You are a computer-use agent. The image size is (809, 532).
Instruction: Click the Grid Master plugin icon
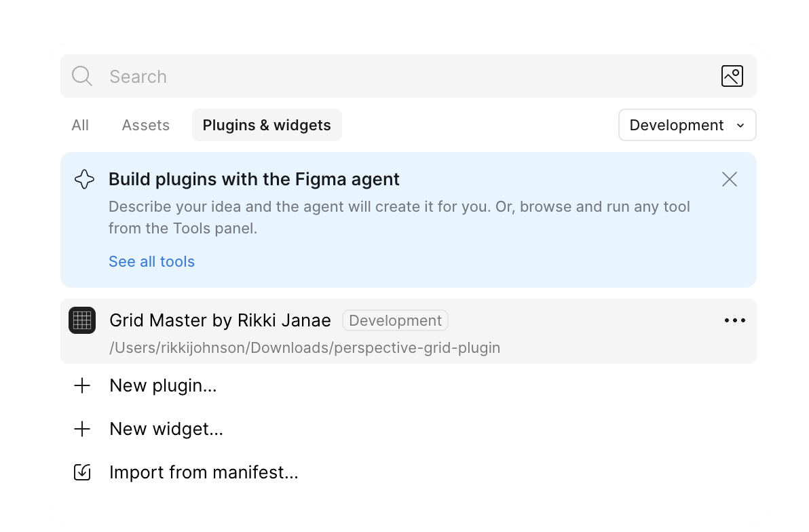(82, 320)
